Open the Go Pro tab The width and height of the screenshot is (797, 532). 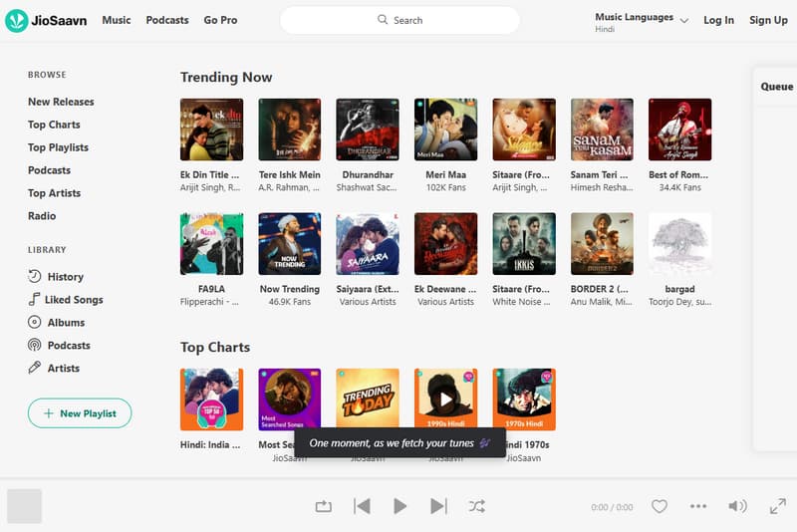point(220,20)
